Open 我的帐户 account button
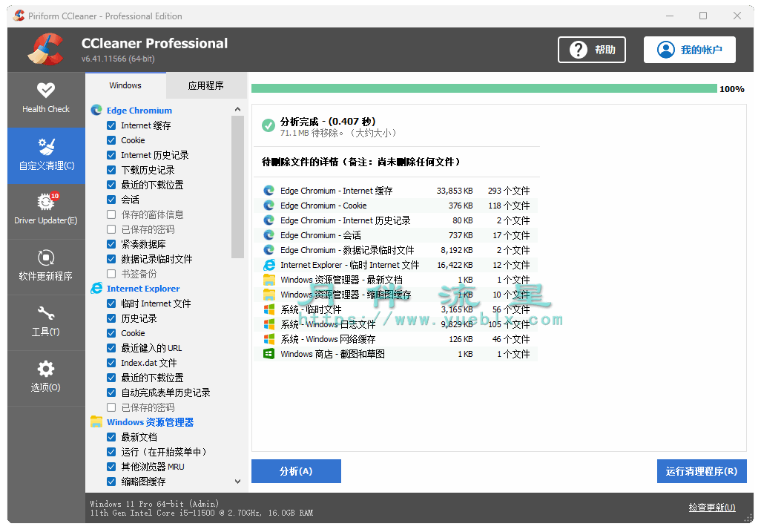 click(x=689, y=50)
